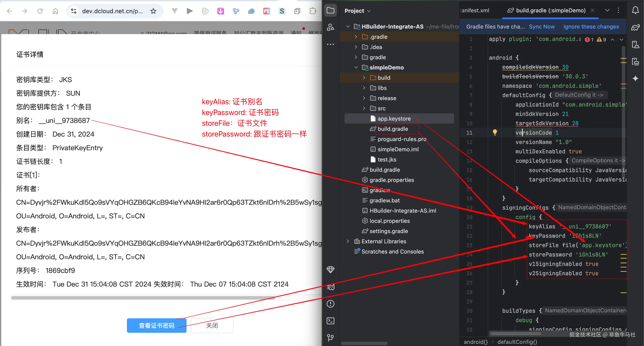
Task: Click the lightbulb quick-fix icon on line 11
Action: pyautogui.click(x=494, y=132)
